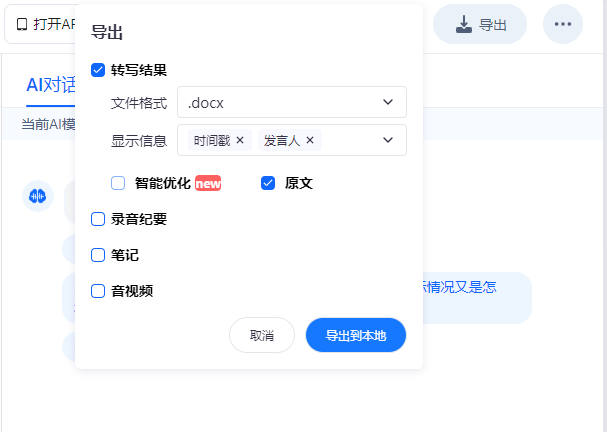Click the 时间戳 tag label
Screen dimensions: 607x432
(x=212, y=140)
